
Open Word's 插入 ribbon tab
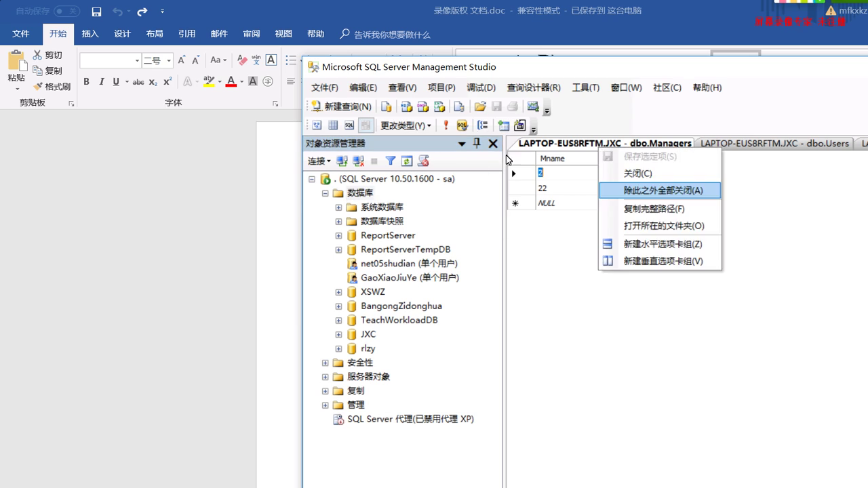(x=90, y=34)
